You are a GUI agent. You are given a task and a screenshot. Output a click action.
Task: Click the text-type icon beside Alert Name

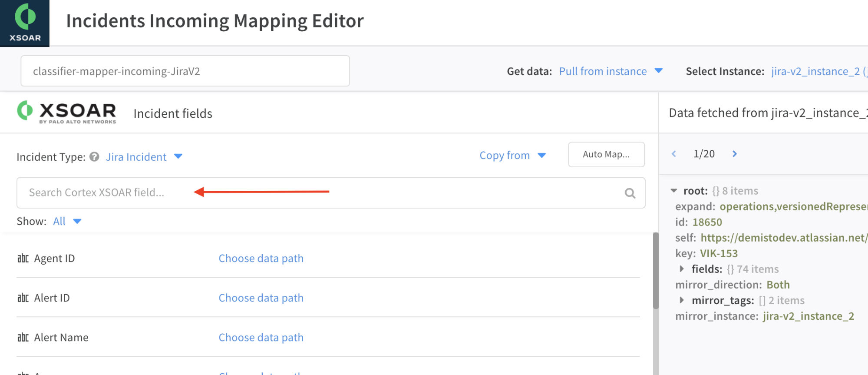[x=23, y=338]
